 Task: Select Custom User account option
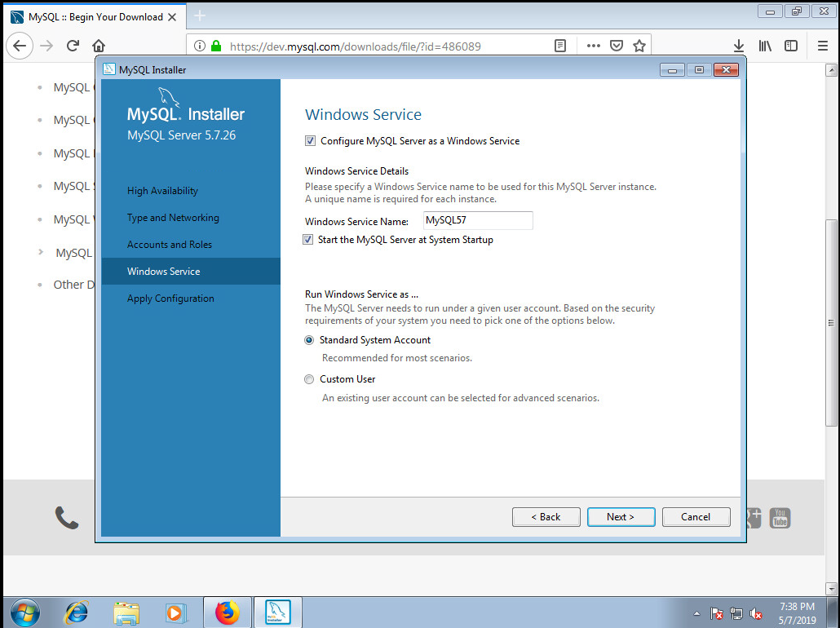pos(309,379)
